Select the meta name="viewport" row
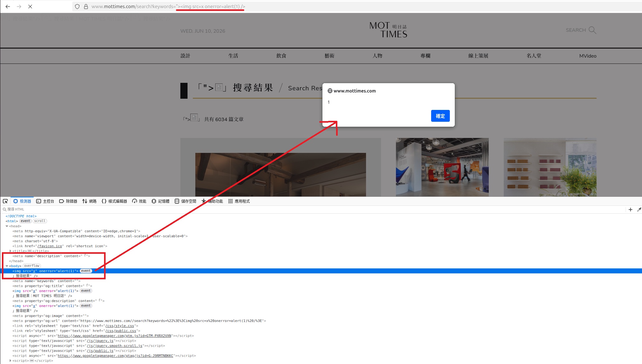The width and height of the screenshot is (642, 364). tap(321, 236)
